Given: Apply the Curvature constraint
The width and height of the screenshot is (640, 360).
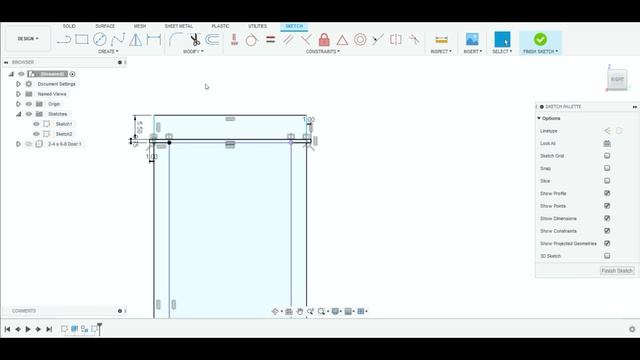Looking at the screenshot, I should point(414,40).
